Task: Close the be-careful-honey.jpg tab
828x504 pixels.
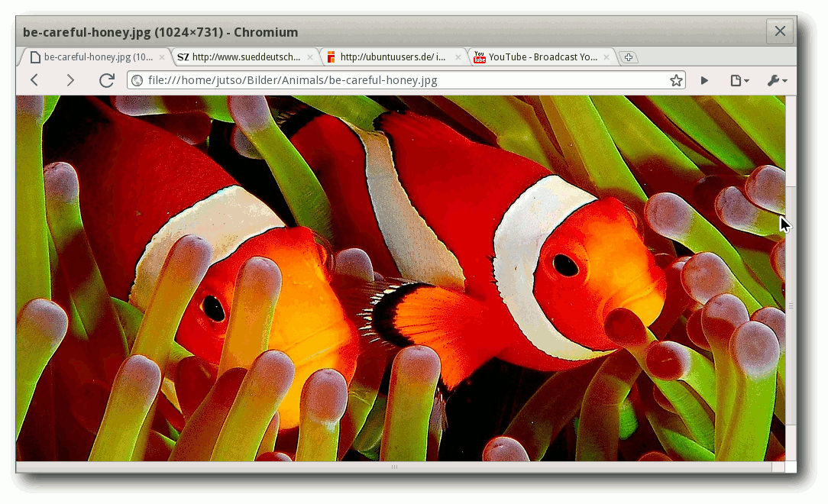Action: pos(162,57)
